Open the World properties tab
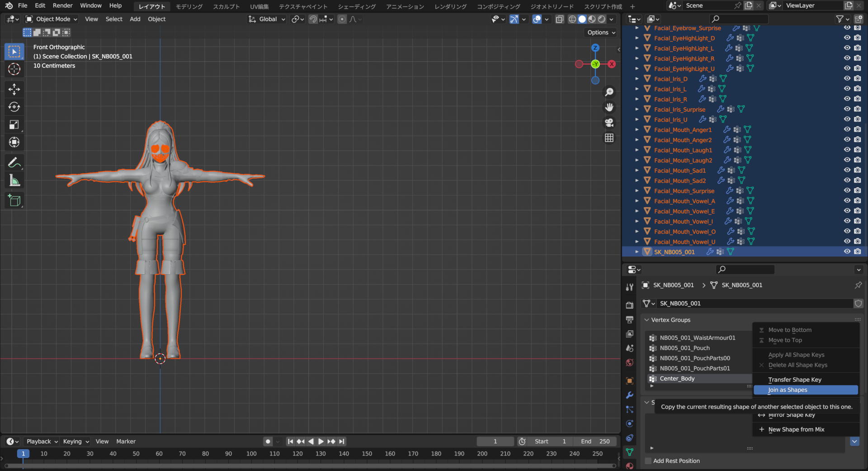The height and width of the screenshot is (471, 868). (x=629, y=362)
